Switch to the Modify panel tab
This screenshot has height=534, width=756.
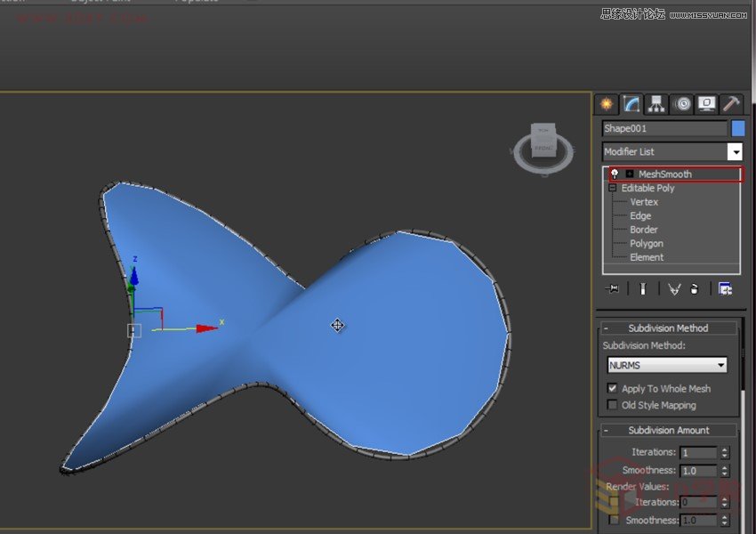[x=631, y=104]
